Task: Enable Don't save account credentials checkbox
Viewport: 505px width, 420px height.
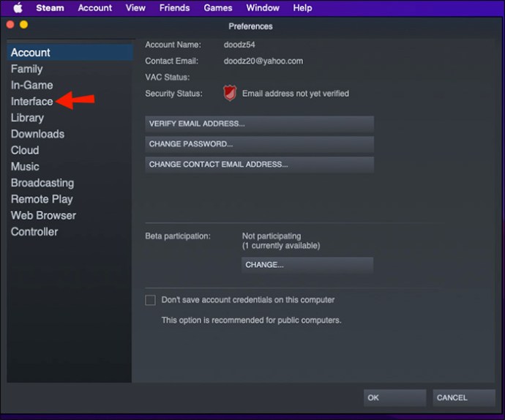Action: [150, 300]
